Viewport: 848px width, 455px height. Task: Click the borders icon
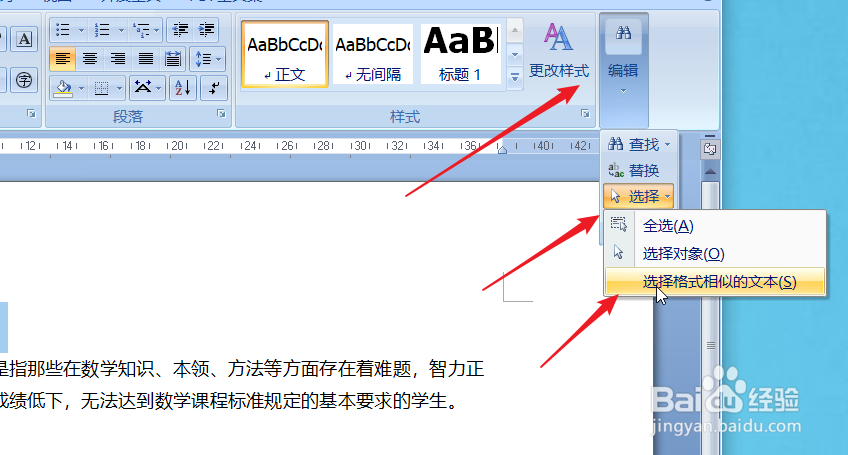(101, 88)
